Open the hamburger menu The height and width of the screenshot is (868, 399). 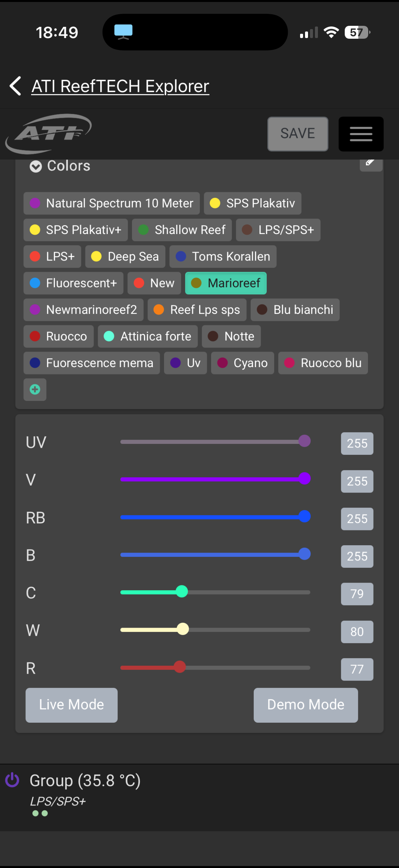(361, 134)
